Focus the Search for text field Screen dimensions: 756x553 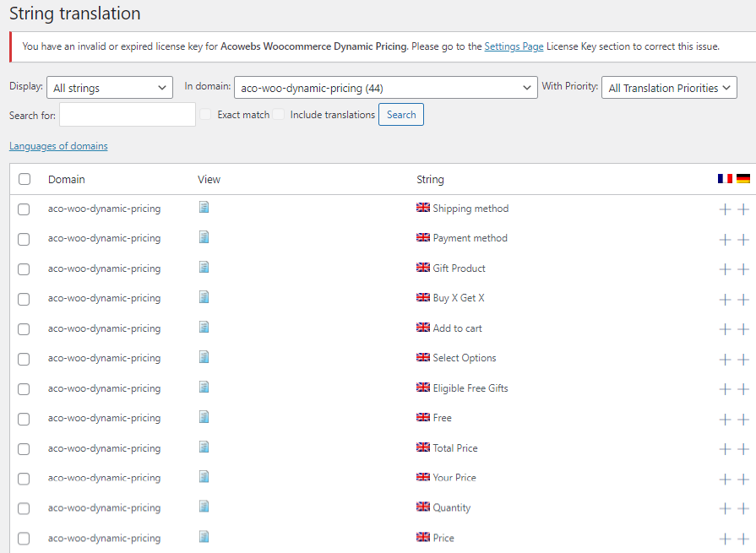coord(128,115)
